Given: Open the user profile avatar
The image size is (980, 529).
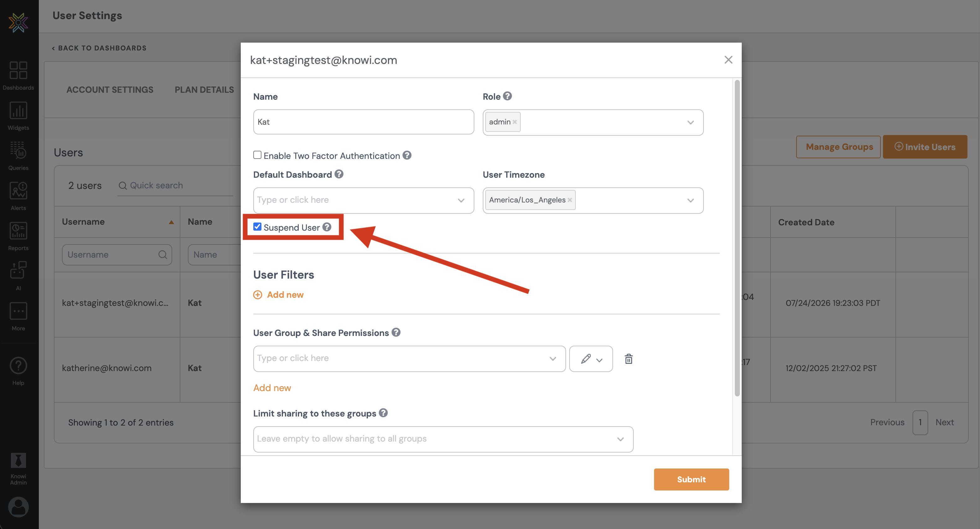Looking at the screenshot, I should (x=18, y=507).
